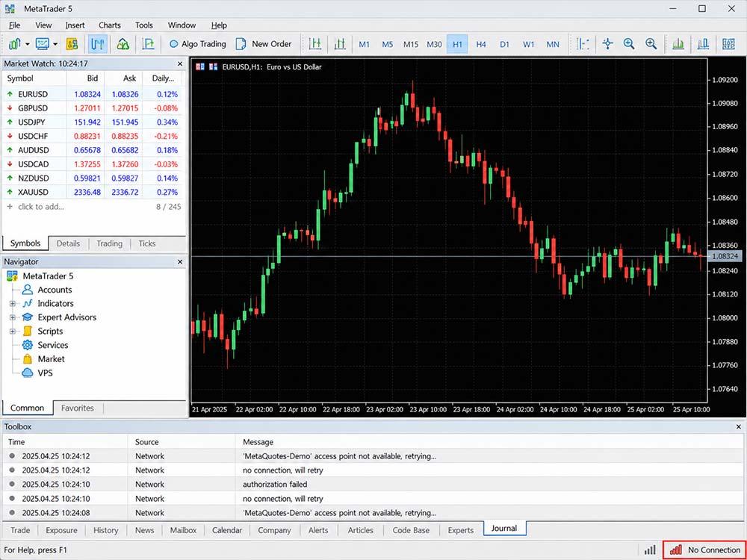Screen dimensions: 747x560
Task: Click the Bid column header in Market Watch
Action: [x=86, y=78]
